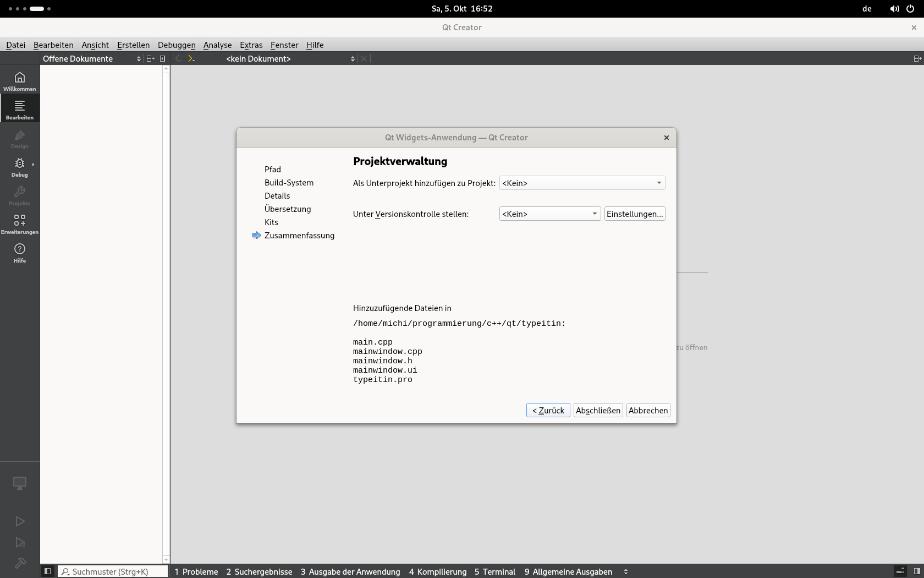Open the 1 Probleme output pane

[x=196, y=571]
